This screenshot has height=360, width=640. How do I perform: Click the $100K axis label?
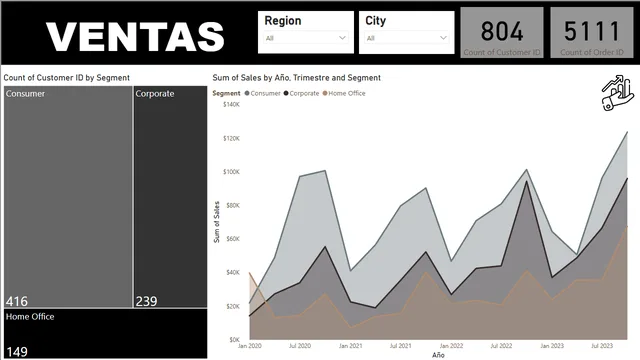click(231, 172)
